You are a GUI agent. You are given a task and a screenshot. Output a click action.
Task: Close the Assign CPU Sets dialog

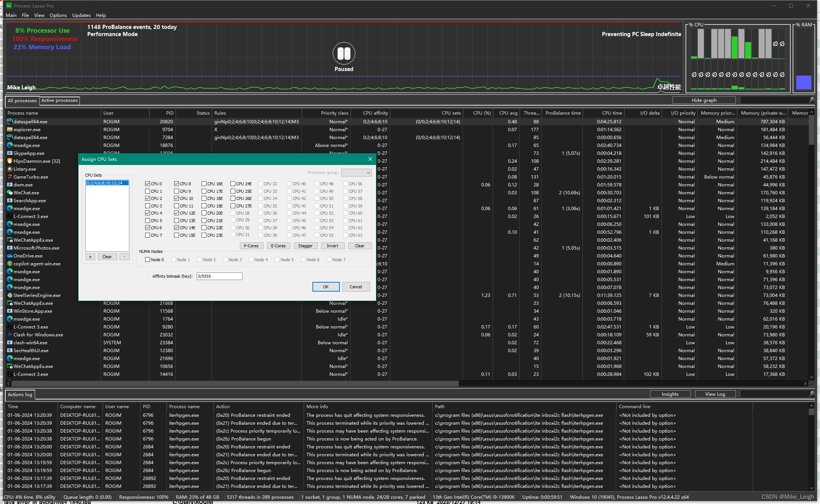tap(370, 159)
